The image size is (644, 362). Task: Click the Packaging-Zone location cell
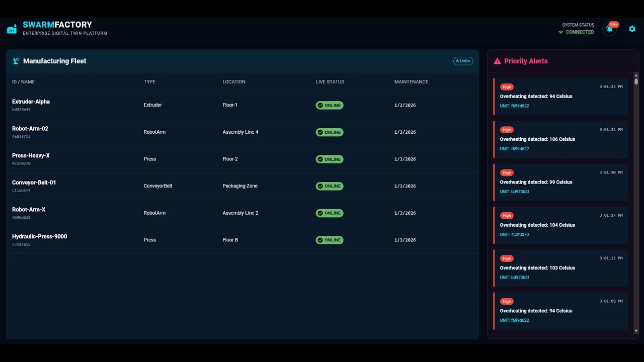pyautogui.click(x=240, y=186)
